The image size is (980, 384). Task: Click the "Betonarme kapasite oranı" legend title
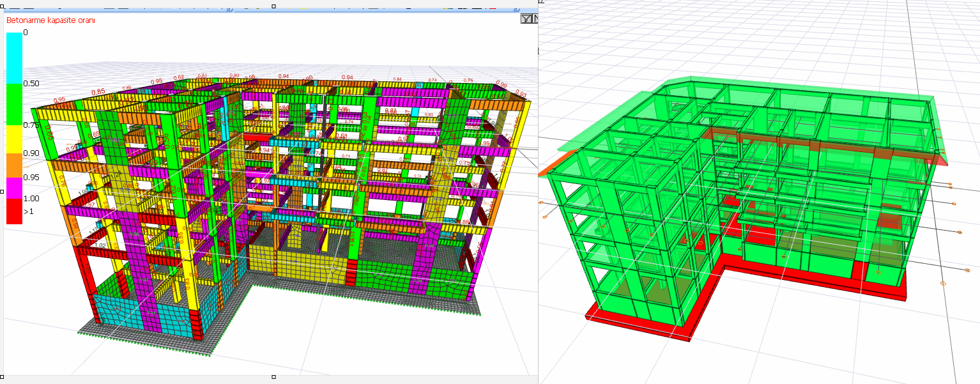(x=50, y=20)
